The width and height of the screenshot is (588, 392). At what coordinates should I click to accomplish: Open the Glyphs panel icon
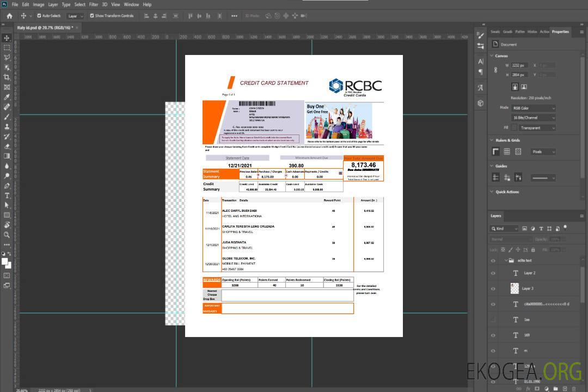coord(480,88)
